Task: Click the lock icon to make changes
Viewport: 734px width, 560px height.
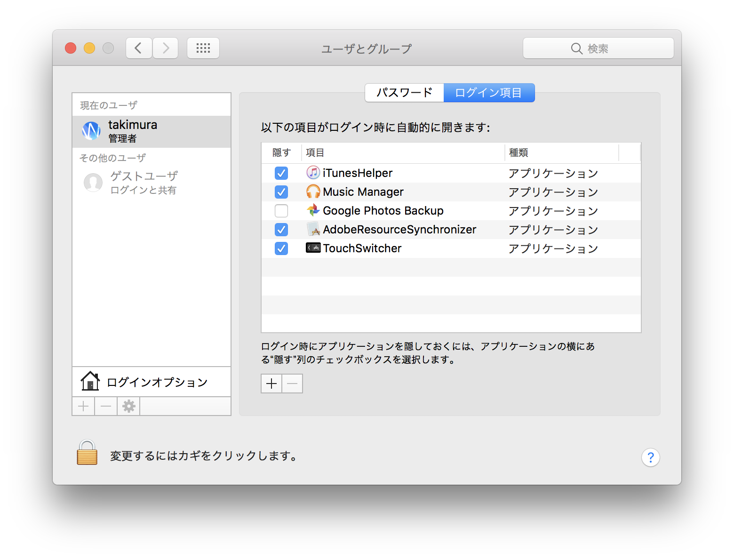Action: click(87, 453)
